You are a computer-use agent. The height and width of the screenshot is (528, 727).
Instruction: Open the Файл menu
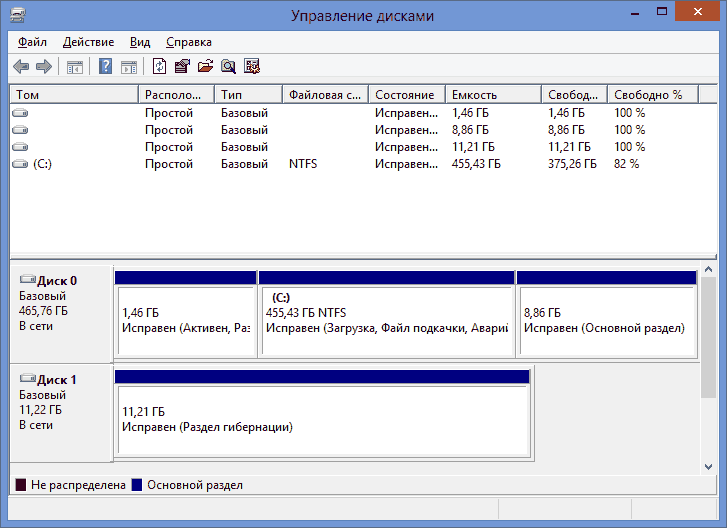coord(32,42)
